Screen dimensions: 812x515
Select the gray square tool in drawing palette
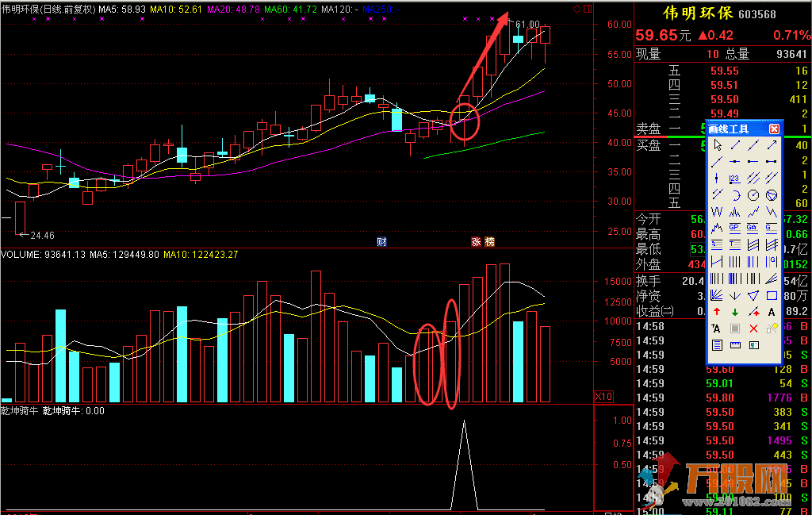point(735,329)
